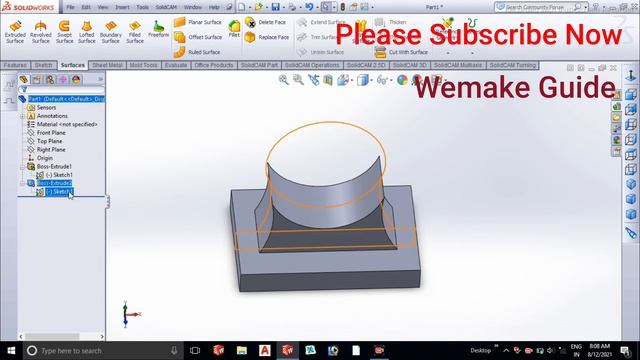Open the PropertyManager tab
Viewport: 640px width, 360px height.
[37, 80]
